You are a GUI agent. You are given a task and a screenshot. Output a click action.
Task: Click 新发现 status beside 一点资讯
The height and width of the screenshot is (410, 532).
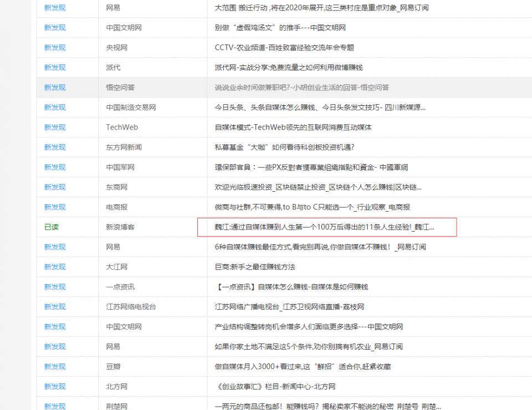[x=55, y=287]
